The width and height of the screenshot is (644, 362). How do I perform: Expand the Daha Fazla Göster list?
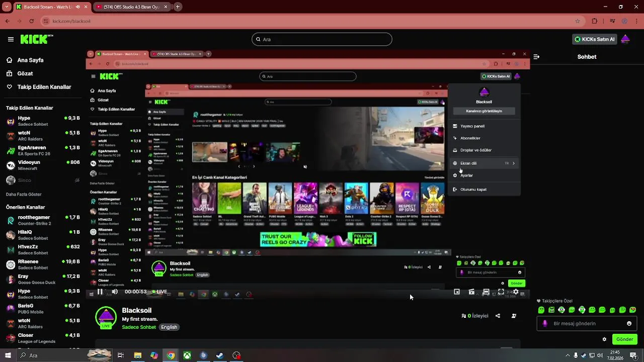click(24, 194)
